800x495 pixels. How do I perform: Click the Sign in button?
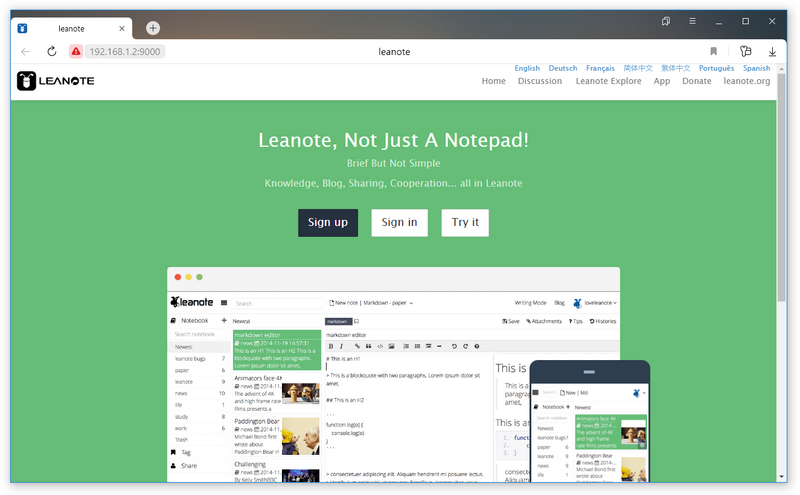(399, 222)
